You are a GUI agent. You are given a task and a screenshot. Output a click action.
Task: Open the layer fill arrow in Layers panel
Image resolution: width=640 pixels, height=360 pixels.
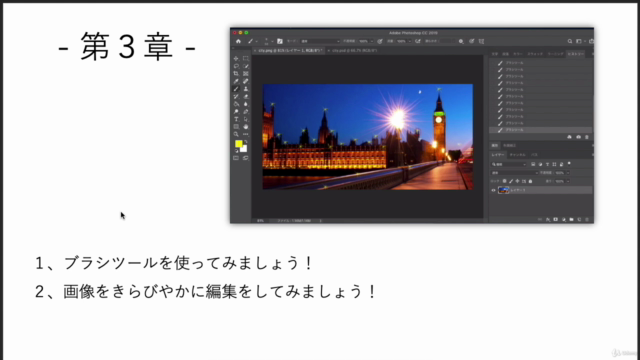[568, 181]
